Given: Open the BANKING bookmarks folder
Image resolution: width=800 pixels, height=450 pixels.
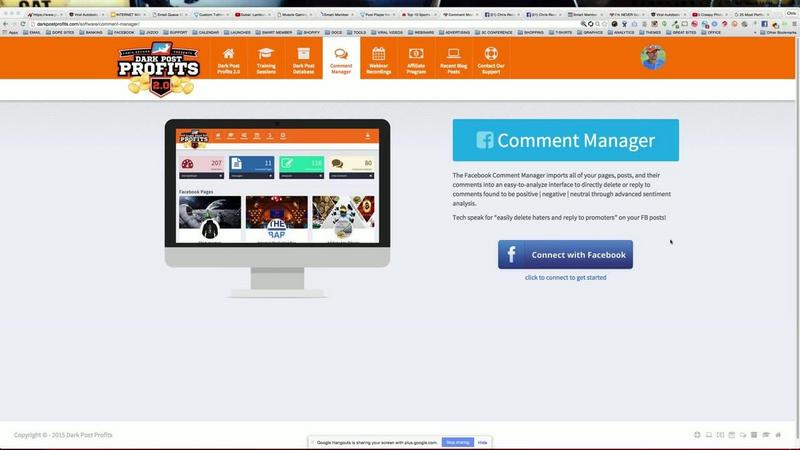Looking at the screenshot, I should [x=91, y=33].
